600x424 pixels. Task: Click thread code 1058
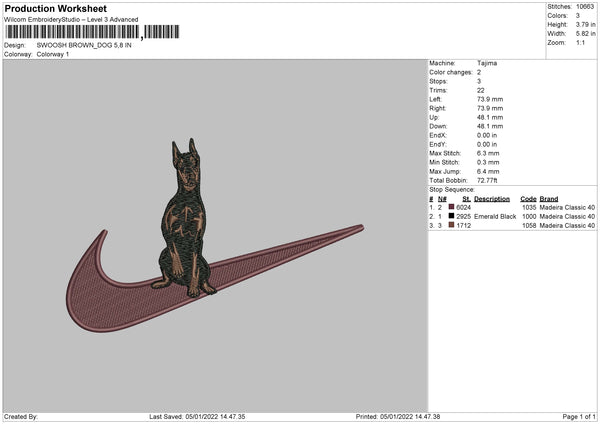click(x=529, y=226)
